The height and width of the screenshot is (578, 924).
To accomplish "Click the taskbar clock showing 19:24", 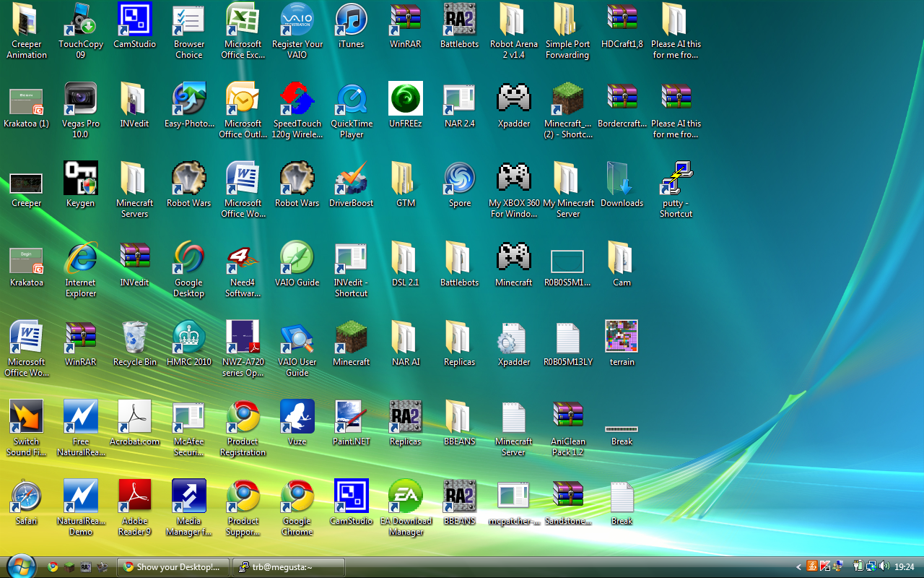I will click(x=904, y=567).
